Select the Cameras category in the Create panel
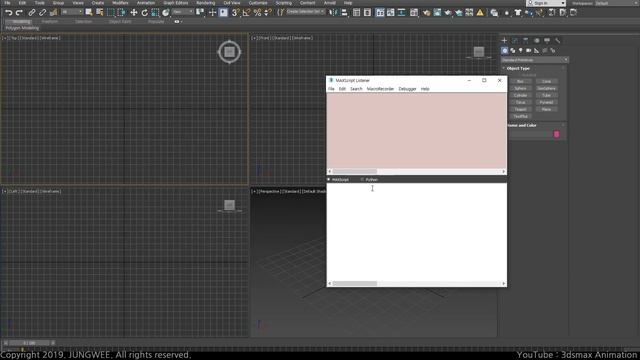The width and height of the screenshot is (640, 360). [529, 51]
